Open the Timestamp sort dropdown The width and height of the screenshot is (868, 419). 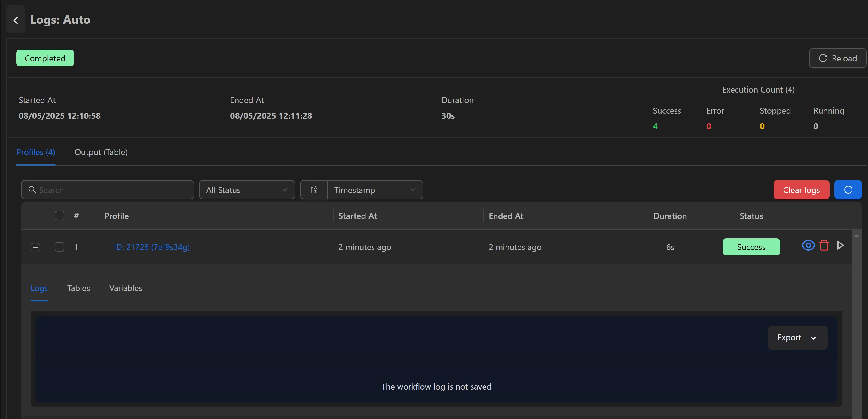[375, 189]
